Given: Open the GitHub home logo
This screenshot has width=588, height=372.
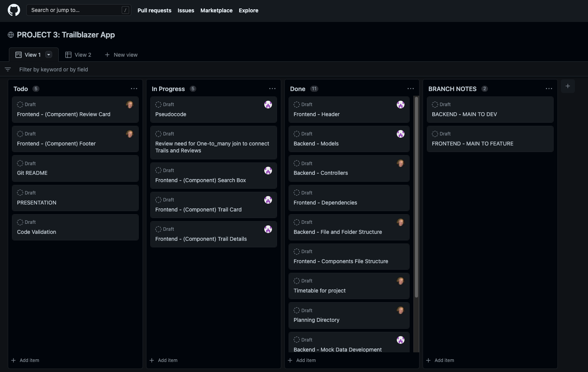Looking at the screenshot, I should (14, 10).
